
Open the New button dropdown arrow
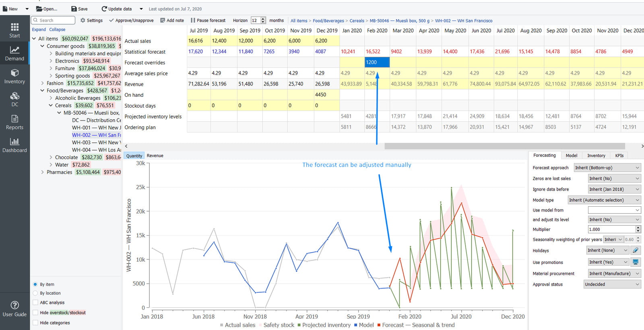(27, 9)
